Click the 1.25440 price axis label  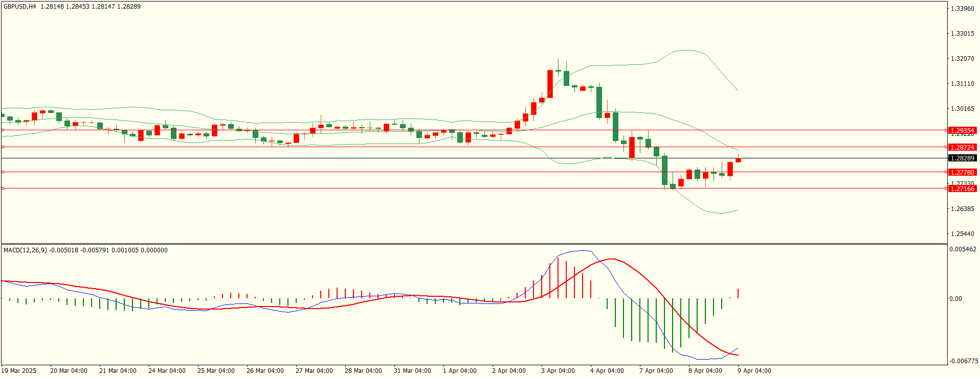[x=962, y=234]
